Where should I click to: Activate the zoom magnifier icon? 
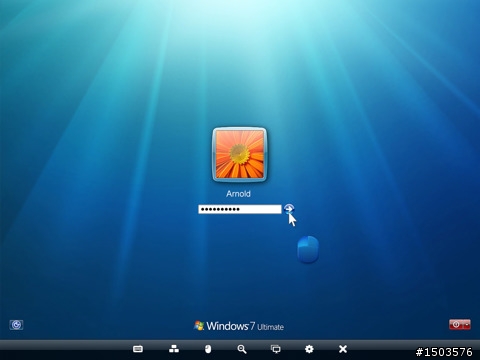click(x=242, y=349)
